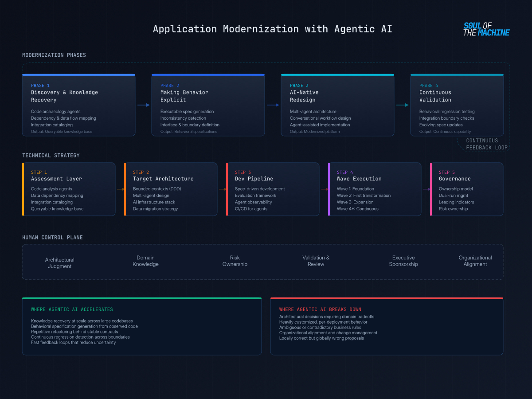Click 'Bounded contexts (DDD)' line

click(157, 189)
